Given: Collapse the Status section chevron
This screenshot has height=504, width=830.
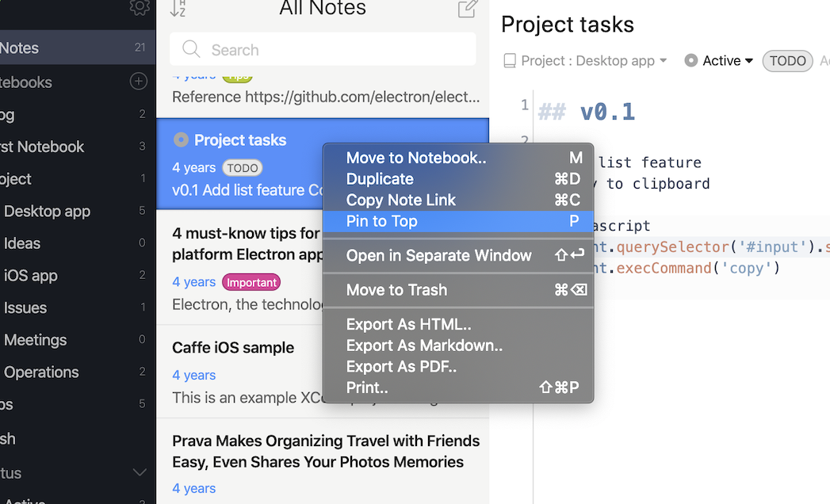Looking at the screenshot, I should click(140, 473).
